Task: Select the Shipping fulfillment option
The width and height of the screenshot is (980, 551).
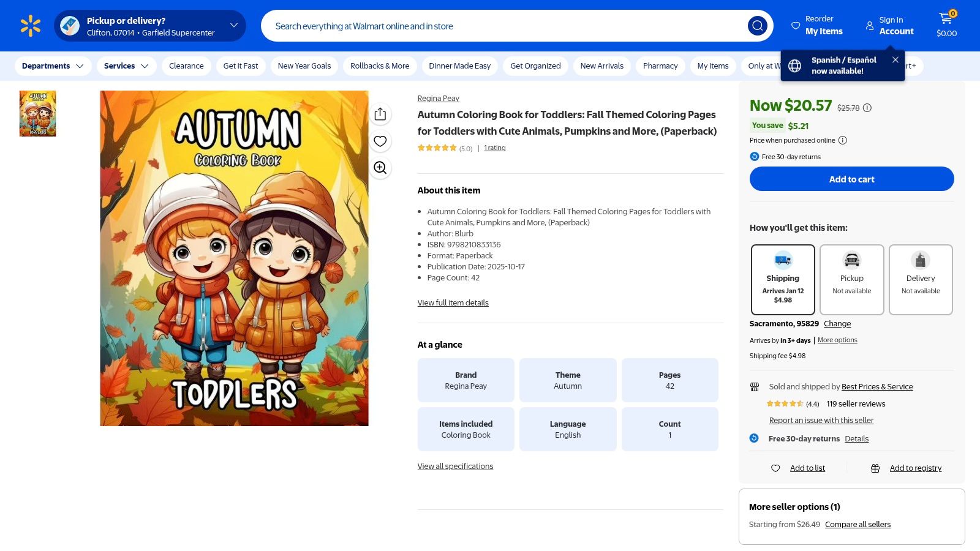Action: (x=783, y=280)
